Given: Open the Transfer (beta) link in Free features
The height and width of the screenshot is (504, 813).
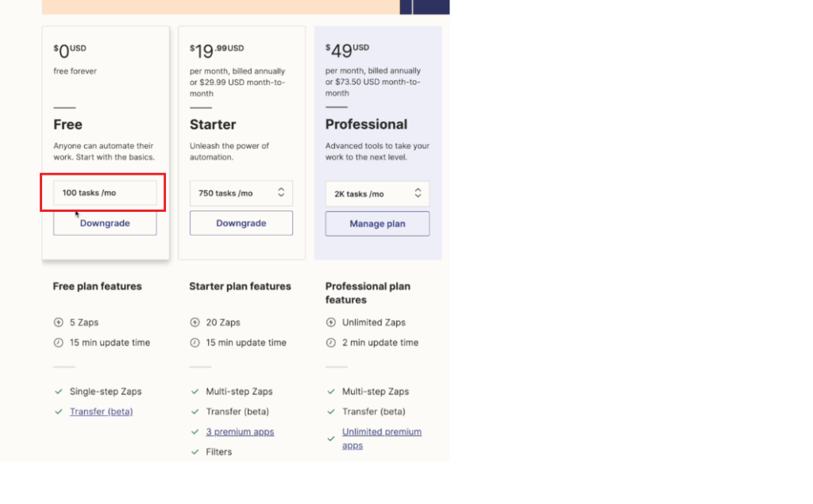Looking at the screenshot, I should pos(101,411).
